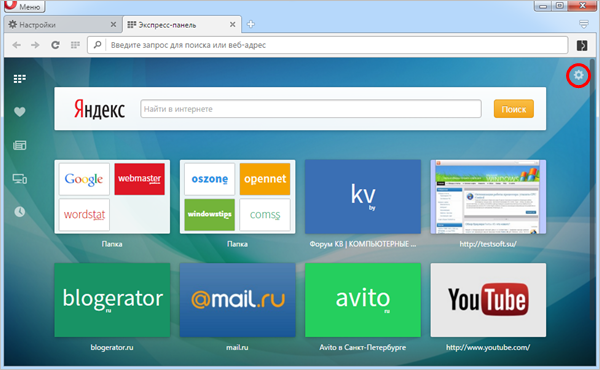Open a new tab with plus button

(251, 24)
